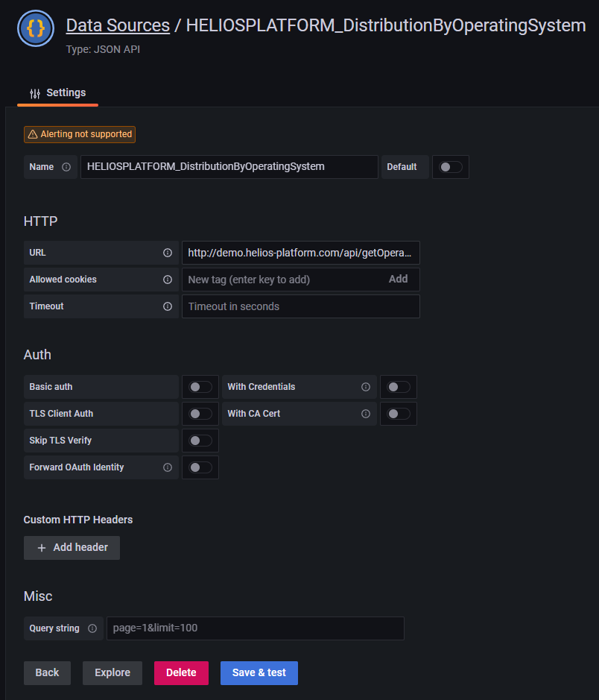Click the Default label
The image size is (599, 700).
(402, 167)
